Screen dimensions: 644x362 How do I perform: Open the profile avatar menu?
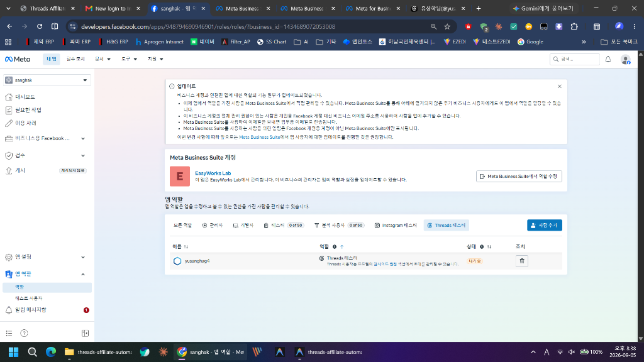tap(626, 60)
